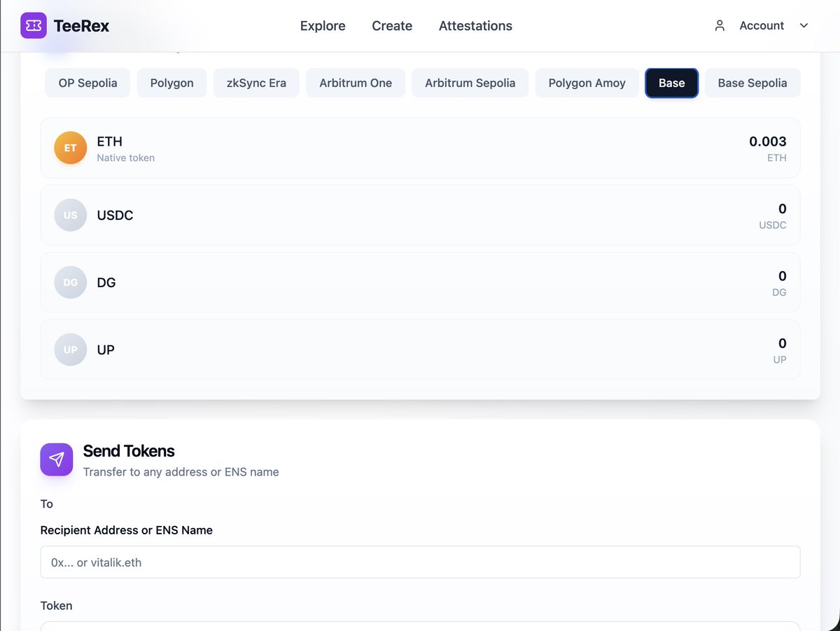The height and width of the screenshot is (631, 840).
Task: Click the 0.003 ETH balance value
Action: [x=768, y=141]
